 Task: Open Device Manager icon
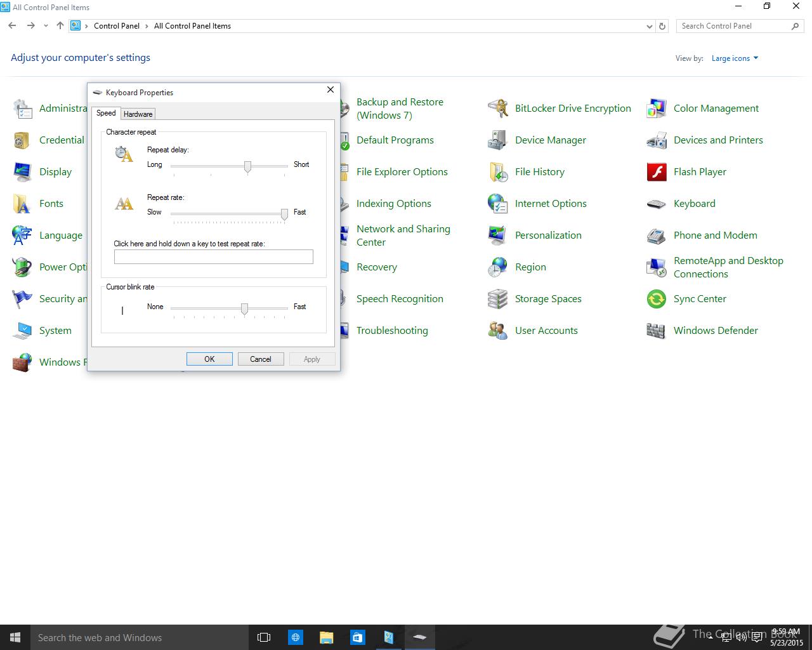coord(497,140)
